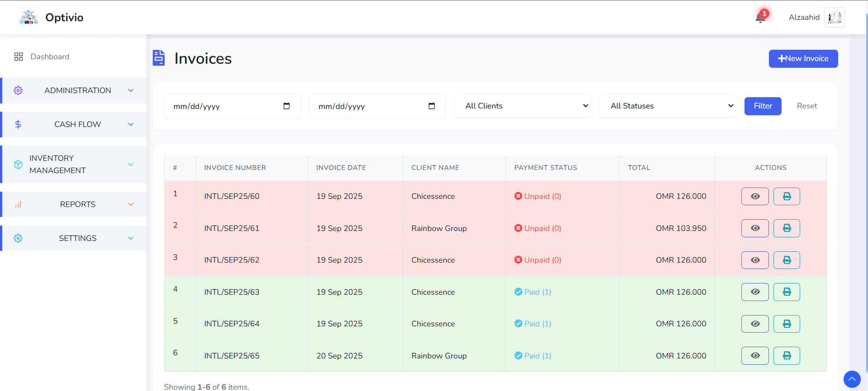Click the second date filter field
The width and height of the screenshot is (868, 391).
[377, 106]
